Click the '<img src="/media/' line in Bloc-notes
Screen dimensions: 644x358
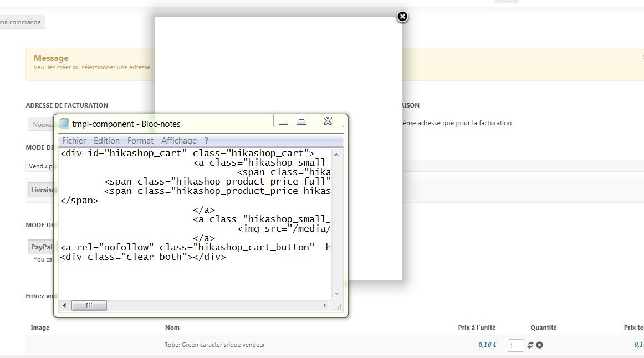284,229
